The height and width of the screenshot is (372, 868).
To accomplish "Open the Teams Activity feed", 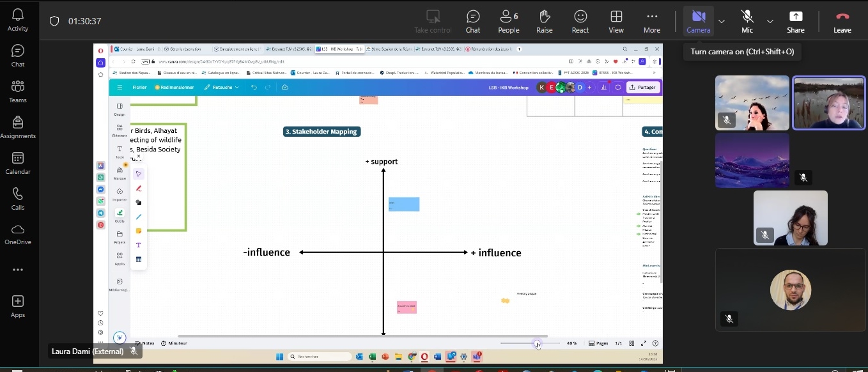I will tap(18, 19).
